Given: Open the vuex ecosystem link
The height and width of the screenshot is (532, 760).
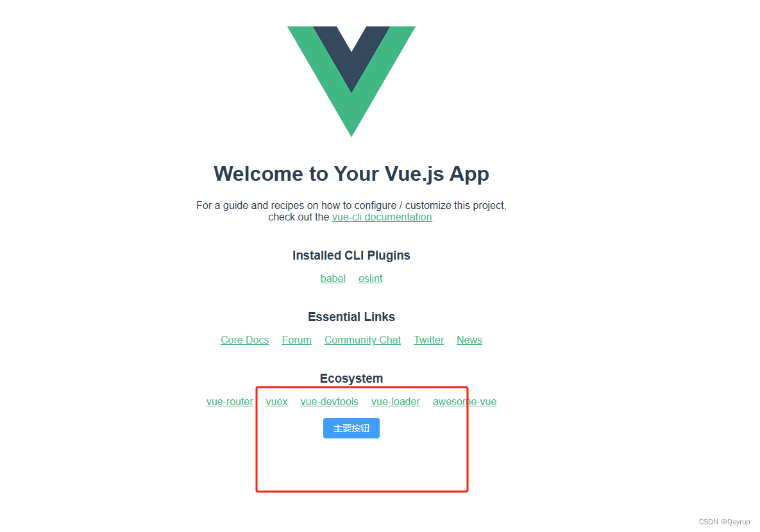Looking at the screenshot, I should point(277,402).
